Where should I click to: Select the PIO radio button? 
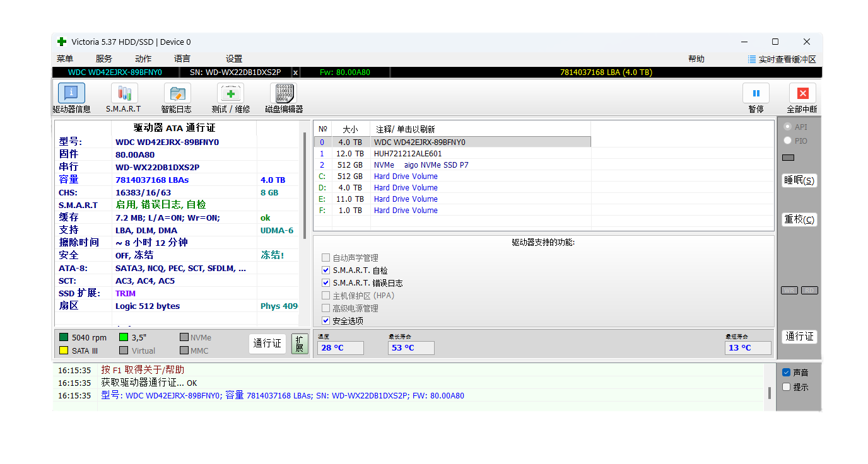(x=787, y=141)
